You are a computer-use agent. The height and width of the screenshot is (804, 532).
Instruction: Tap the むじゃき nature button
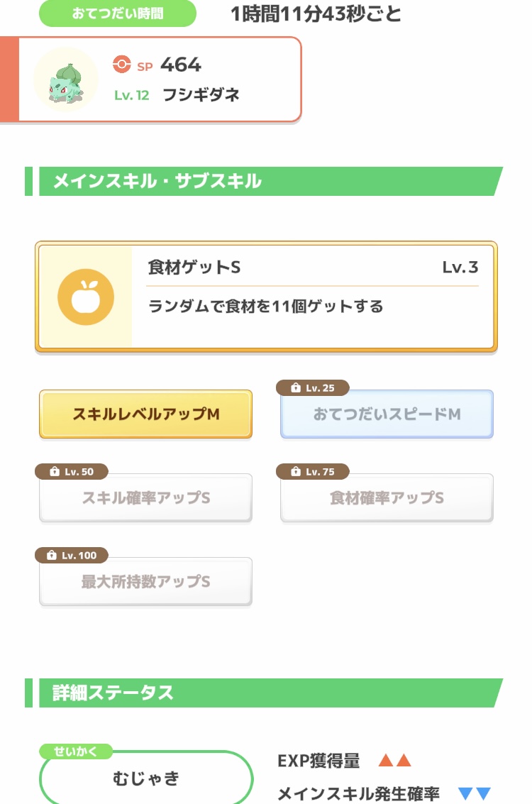(x=146, y=778)
